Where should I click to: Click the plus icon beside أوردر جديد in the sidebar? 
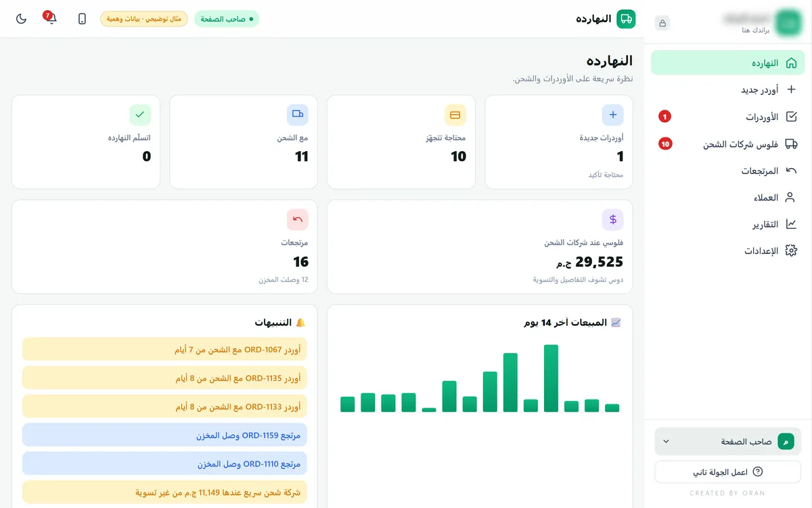(791, 89)
